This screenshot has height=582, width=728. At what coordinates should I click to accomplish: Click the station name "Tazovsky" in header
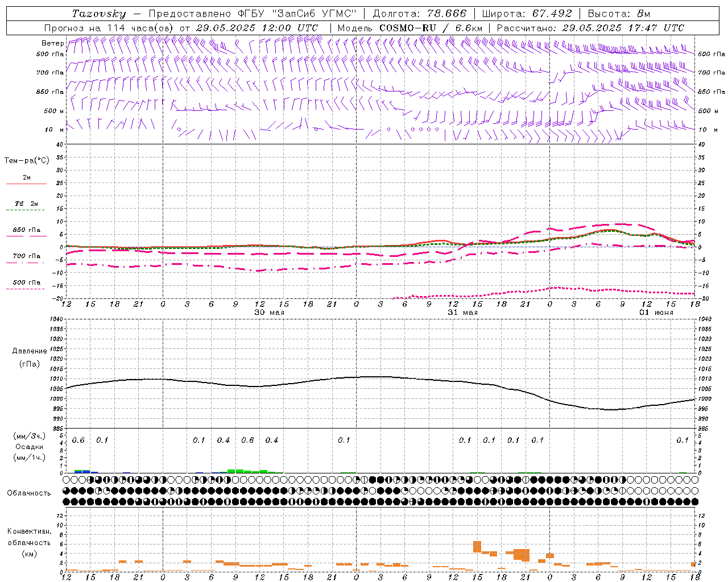pos(98,14)
